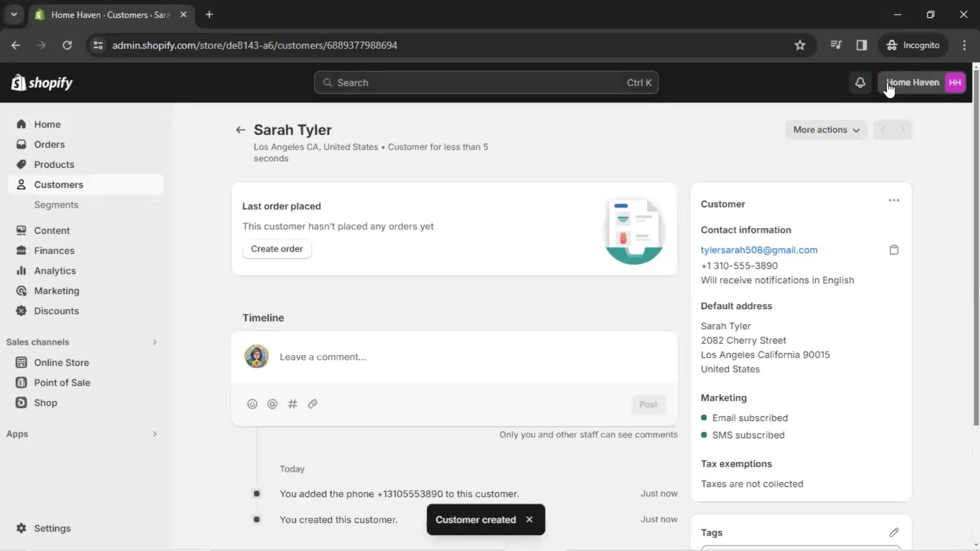The height and width of the screenshot is (551, 980).
Task: Expand the Sales channels section
Action: pos(154,342)
